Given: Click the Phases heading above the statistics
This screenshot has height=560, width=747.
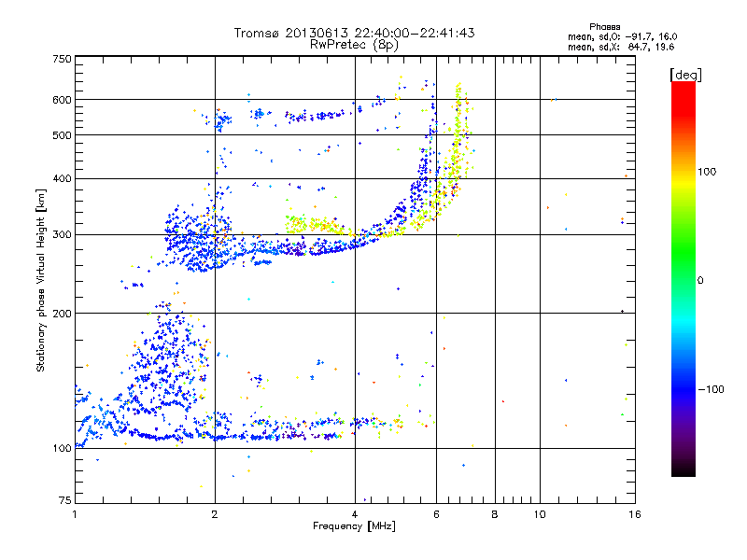Looking at the screenshot, I should pyautogui.click(x=604, y=27).
